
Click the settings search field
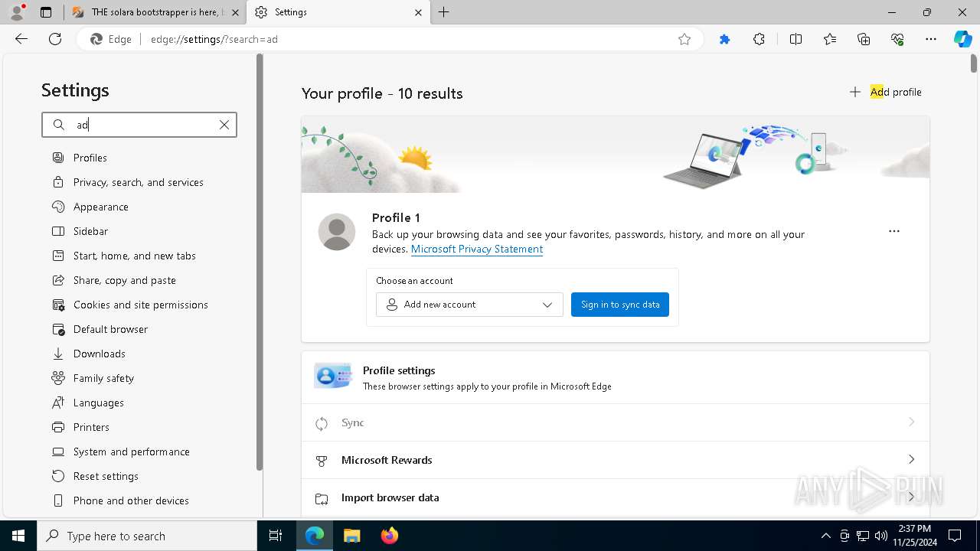coord(139,125)
